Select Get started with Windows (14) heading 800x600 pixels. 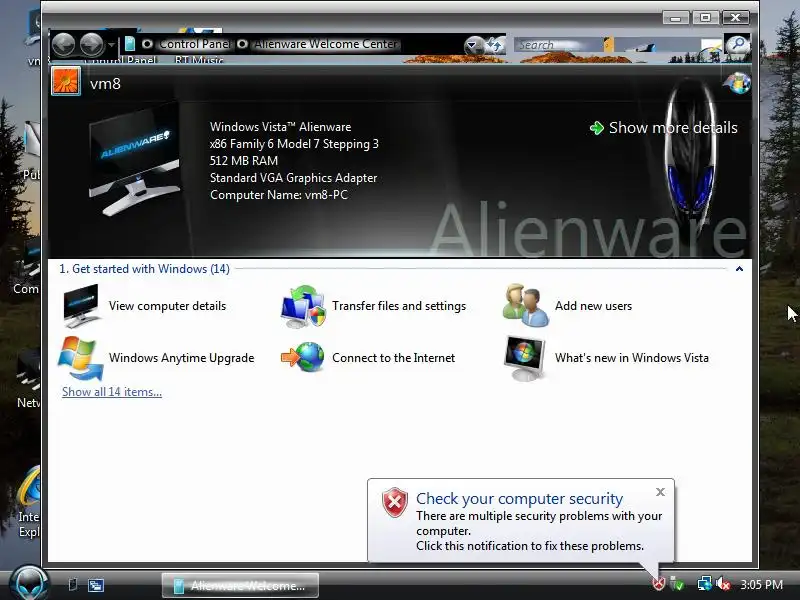[144, 269]
